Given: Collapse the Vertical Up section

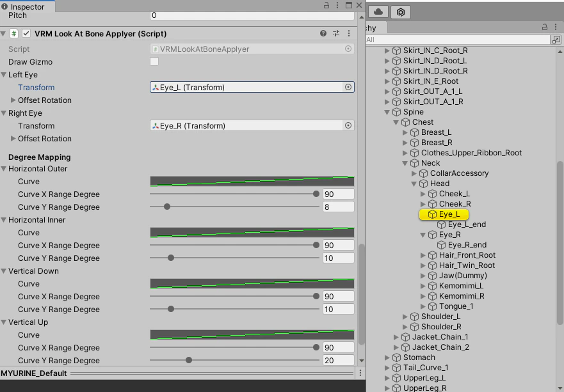Looking at the screenshot, I should [x=4, y=322].
